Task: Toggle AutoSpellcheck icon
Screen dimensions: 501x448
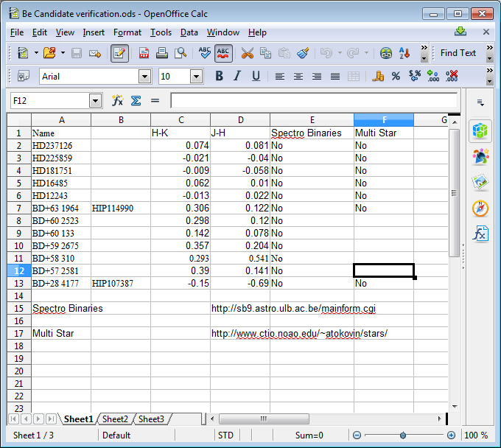Action: click(x=223, y=53)
